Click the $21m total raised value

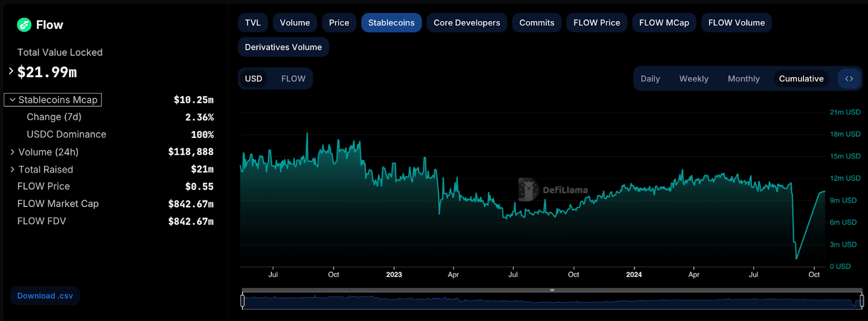coord(202,169)
